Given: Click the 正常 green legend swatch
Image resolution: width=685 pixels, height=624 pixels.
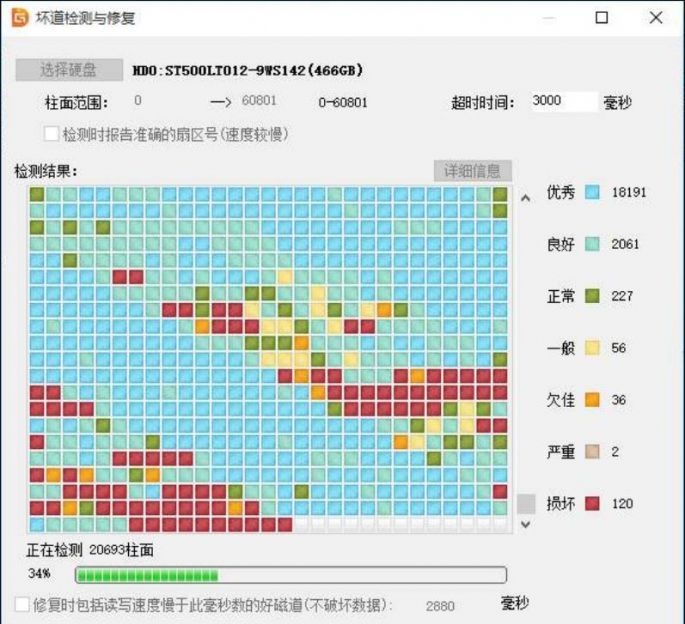Looking at the screenshot, I should [592, 296].
